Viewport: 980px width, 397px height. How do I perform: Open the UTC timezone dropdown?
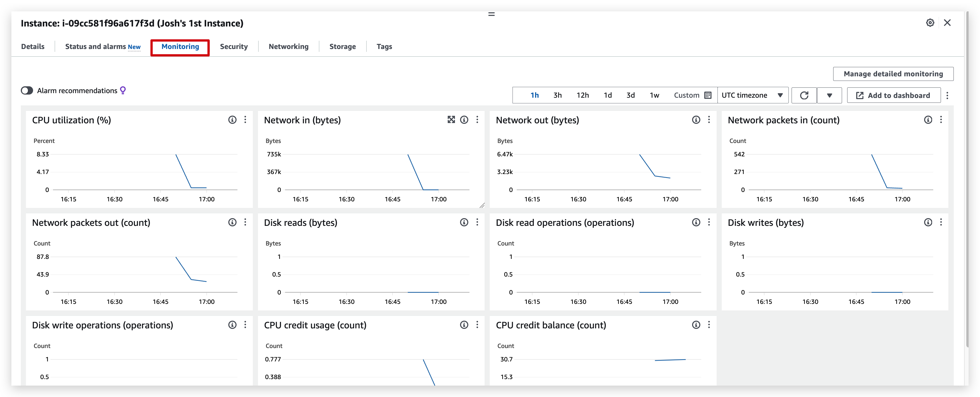tap(753, 95)
